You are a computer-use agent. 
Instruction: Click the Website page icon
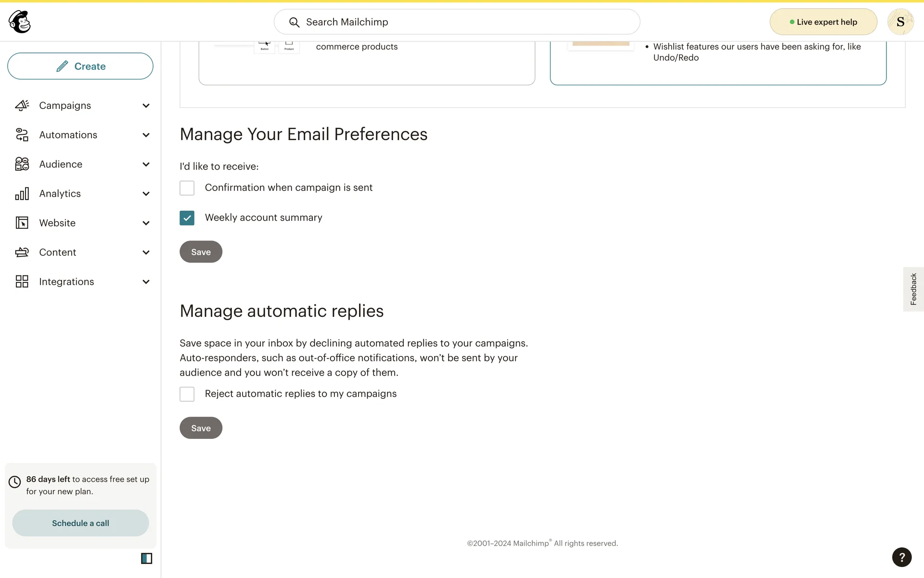tap(22, 223)
